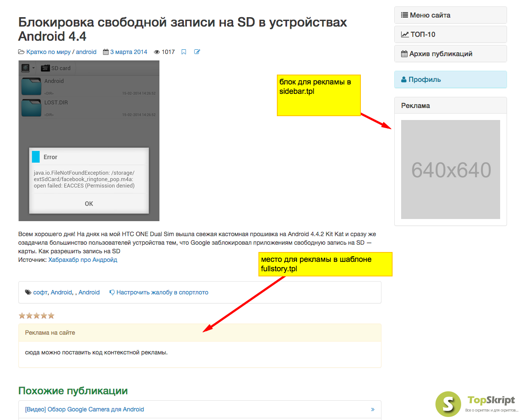
Task: Open Архив публикаций in the sidebar
Action: [x=450, y=54]
